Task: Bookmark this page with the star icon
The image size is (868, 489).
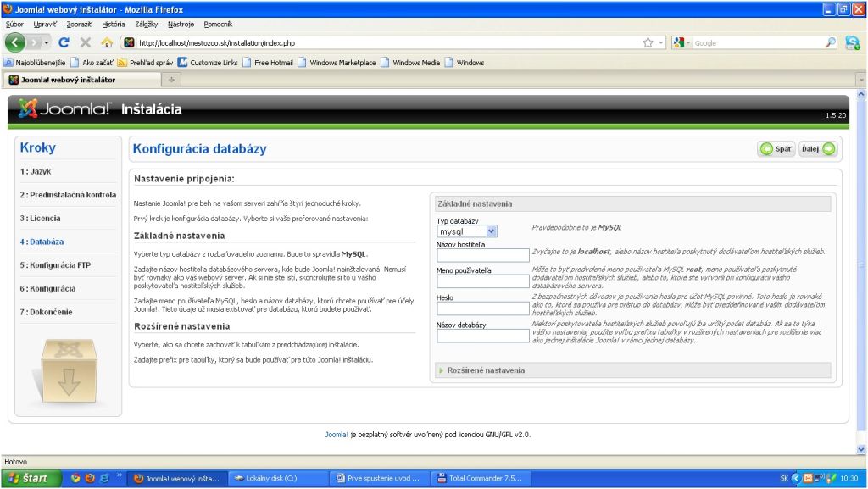Action: pos(648,42)
